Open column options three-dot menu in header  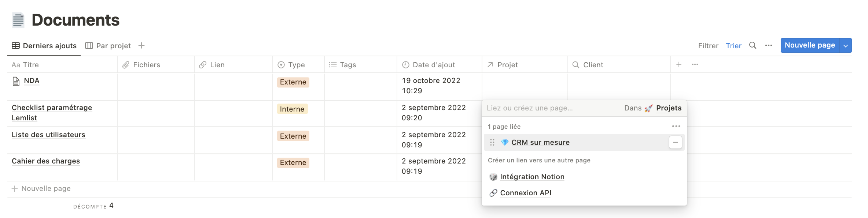[x=695, y=64]
